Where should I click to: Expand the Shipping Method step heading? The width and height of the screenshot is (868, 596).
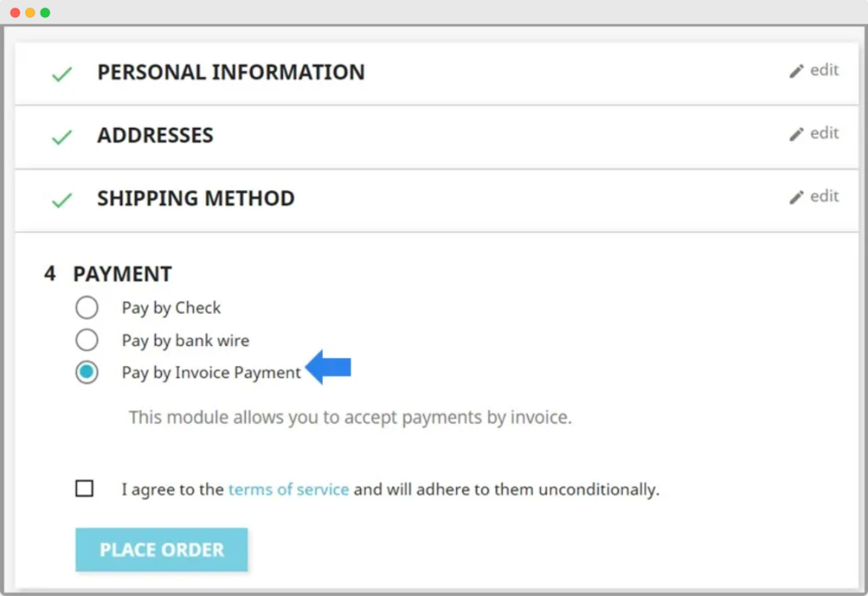196,198
